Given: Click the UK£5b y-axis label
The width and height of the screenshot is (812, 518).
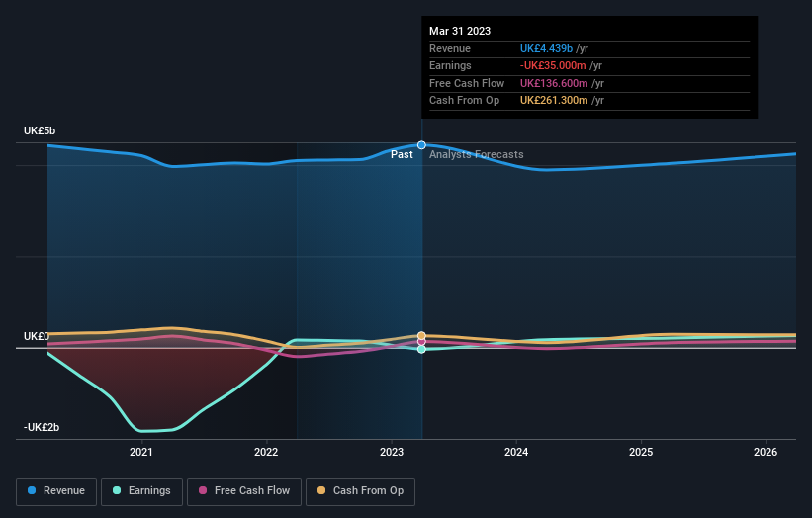Looking at the screenshot, I should coord(40,130).
